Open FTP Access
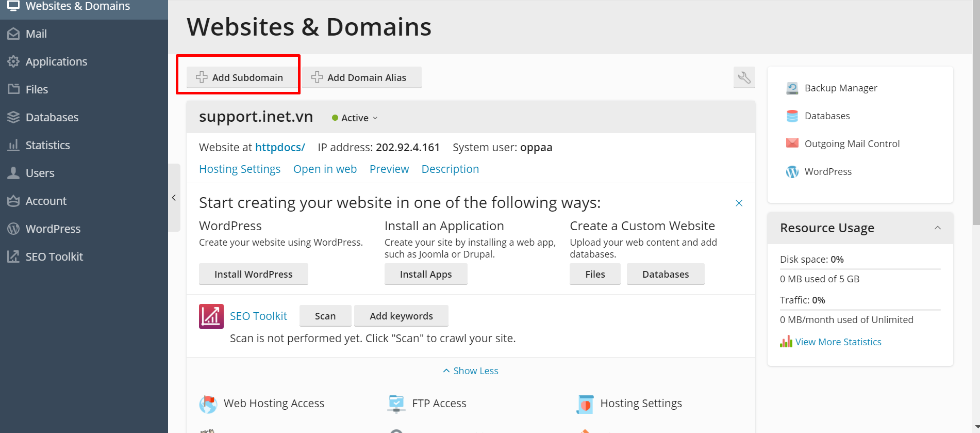Image resolution: width=980 pixels, height=433 pixels. (439, 404)
